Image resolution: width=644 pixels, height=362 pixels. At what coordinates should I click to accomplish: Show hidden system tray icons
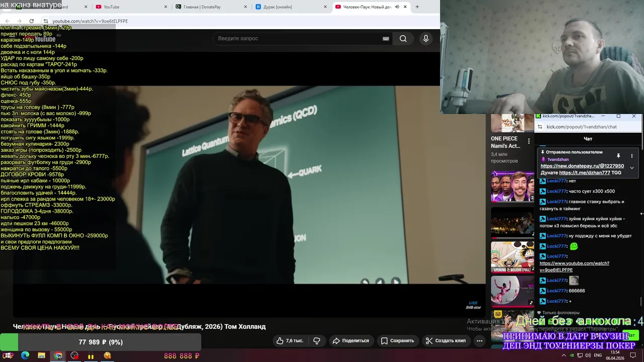[x=563, y=355]
